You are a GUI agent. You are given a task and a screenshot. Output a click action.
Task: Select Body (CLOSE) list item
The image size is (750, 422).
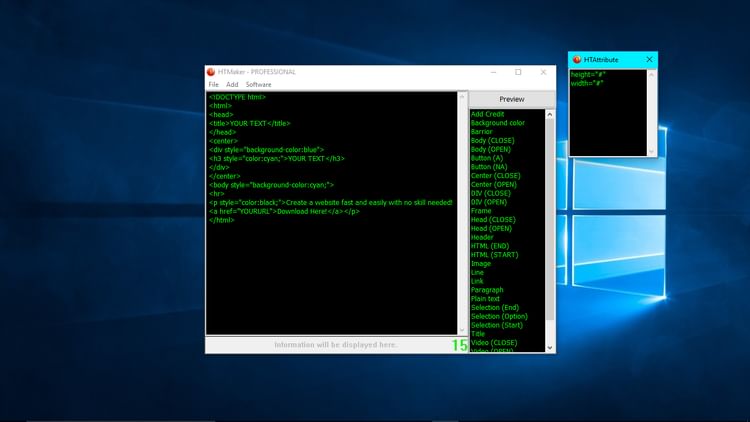[492, 141]
